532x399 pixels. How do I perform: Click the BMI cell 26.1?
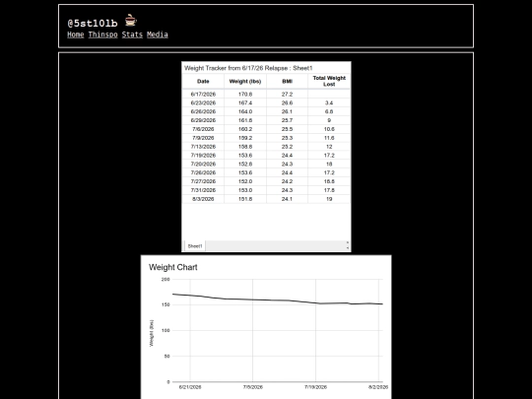(287, 111)
